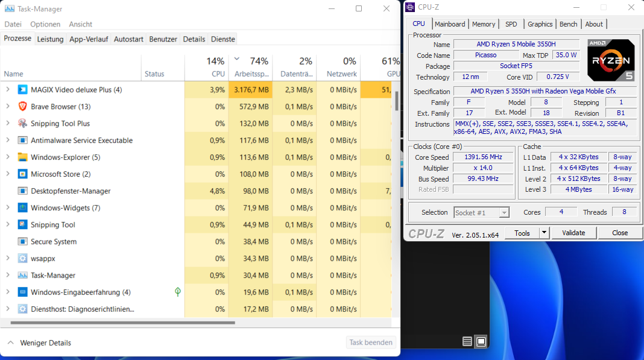Image resolution: width=644 pixels, height=360 pixels.
Task: Click the vertical scrollbar in process list
Action: coord(396,101)
